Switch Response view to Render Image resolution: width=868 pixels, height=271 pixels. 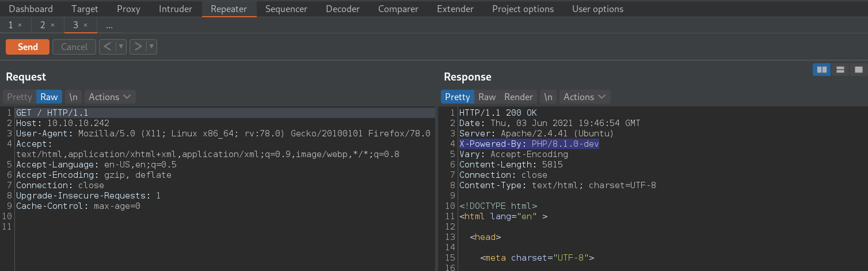[519, 97]
